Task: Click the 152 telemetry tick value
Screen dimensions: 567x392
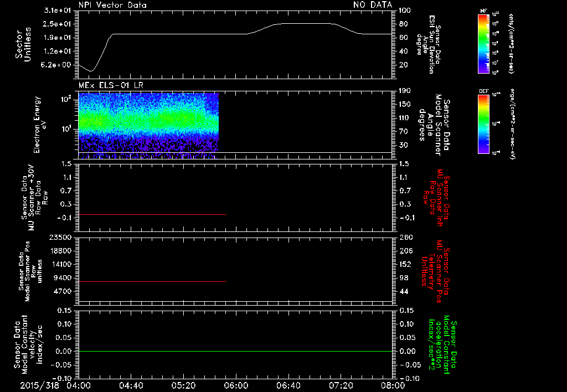Action: click(406, 264)
